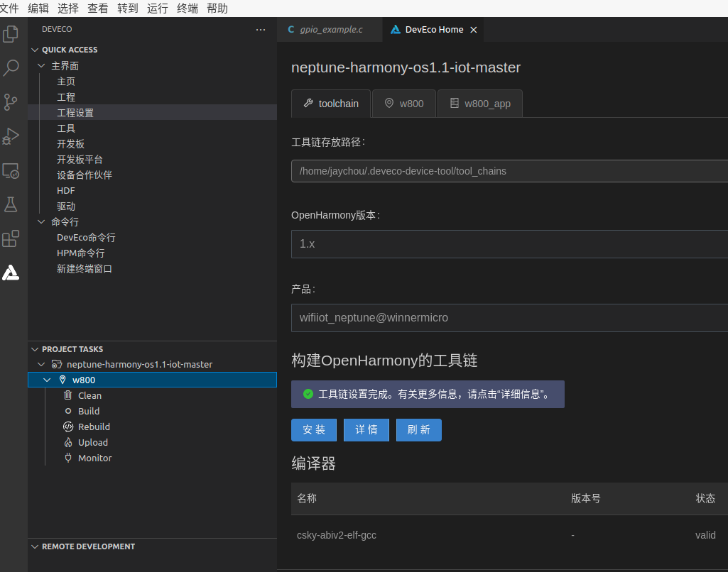
Task: Click the flame icon beside Upload task
Action: [67, 442]
